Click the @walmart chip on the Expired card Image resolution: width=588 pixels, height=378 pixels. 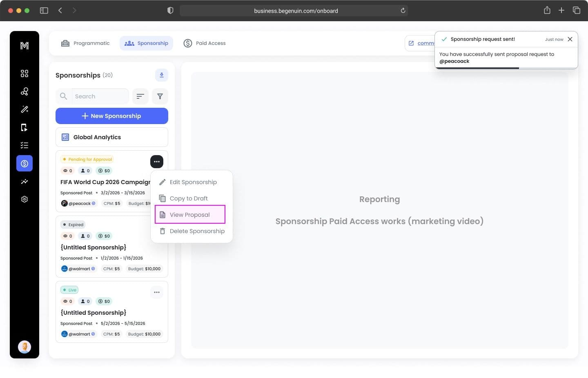tap(78, 269)
